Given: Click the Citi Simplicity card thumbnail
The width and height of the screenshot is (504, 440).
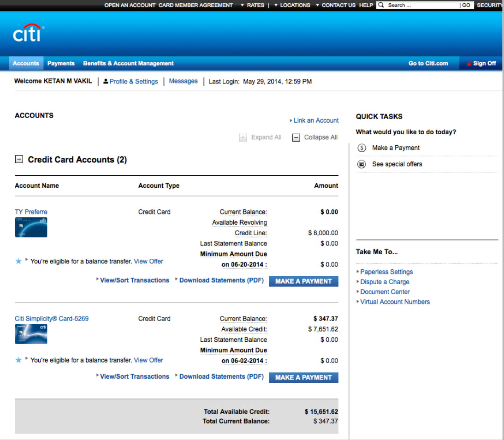Looking at the screenshot, I should point(31,334).
